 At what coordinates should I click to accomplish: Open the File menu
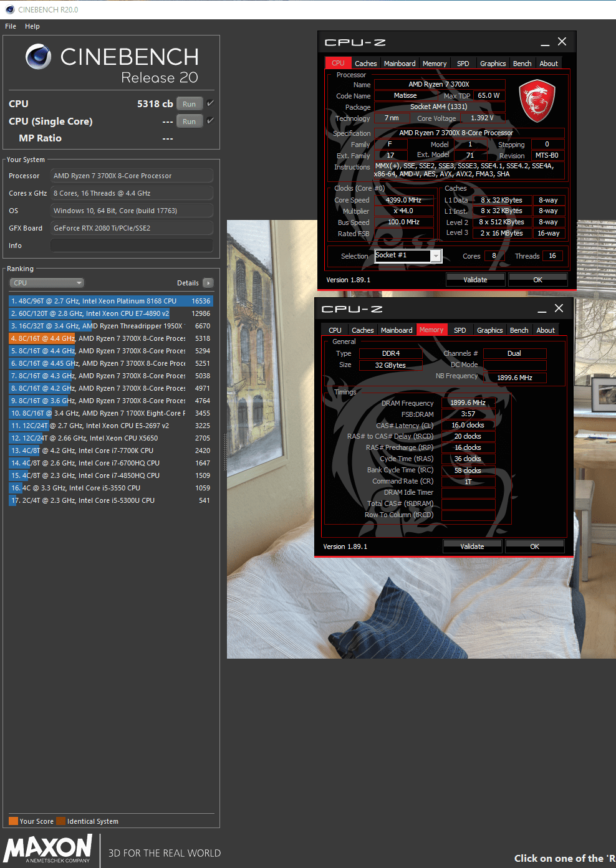tap(11, 26)
